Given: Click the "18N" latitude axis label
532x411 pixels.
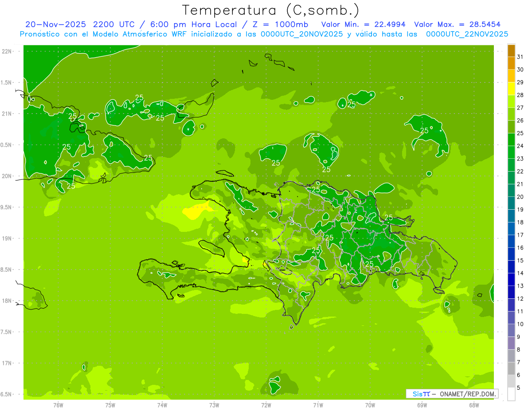Looking at the screenshot, I should pyautogui.click(x=6, y=301).
